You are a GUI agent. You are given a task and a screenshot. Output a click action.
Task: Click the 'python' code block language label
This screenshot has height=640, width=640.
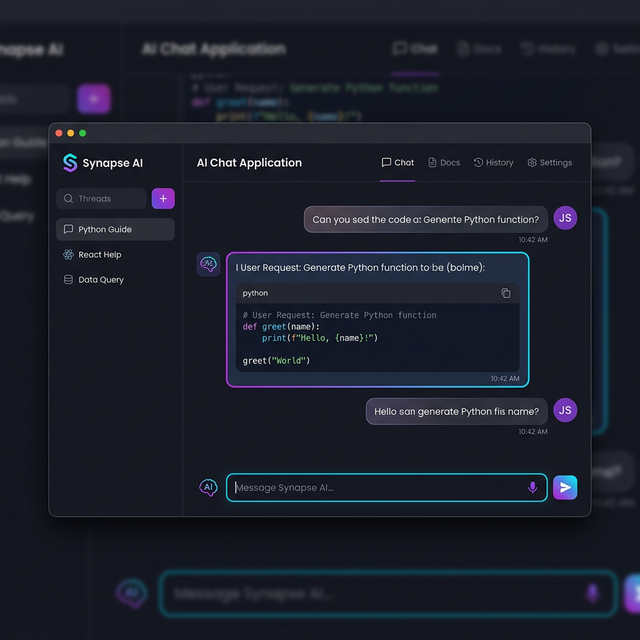point(255,293)
